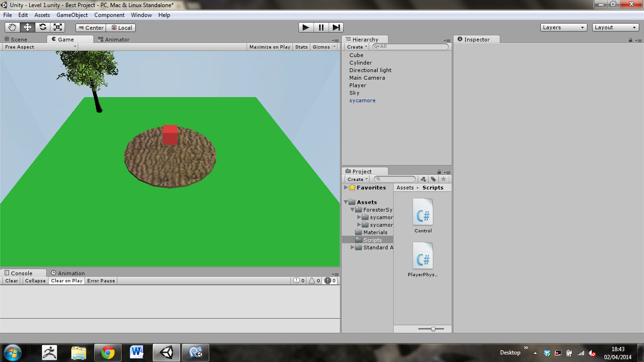The image size is (644, 362).
Task: Open the Assets menu
Action: click(42, 15)
